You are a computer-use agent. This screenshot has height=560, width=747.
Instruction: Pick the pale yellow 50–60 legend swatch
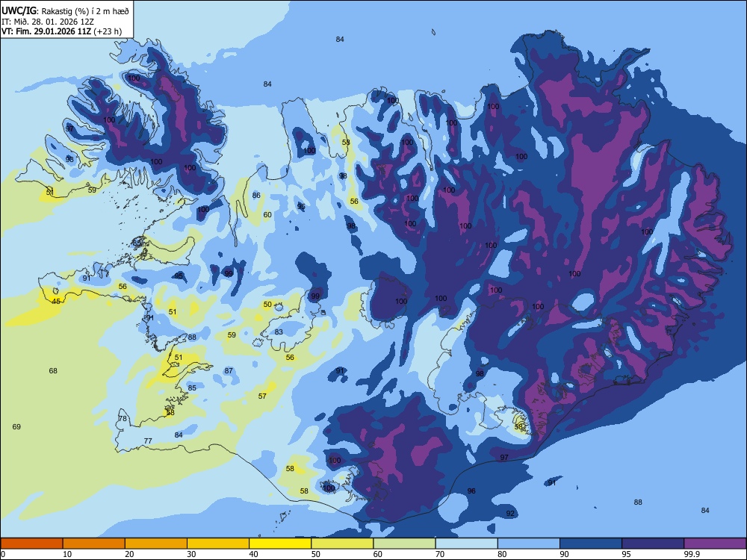tap(342, 544)
